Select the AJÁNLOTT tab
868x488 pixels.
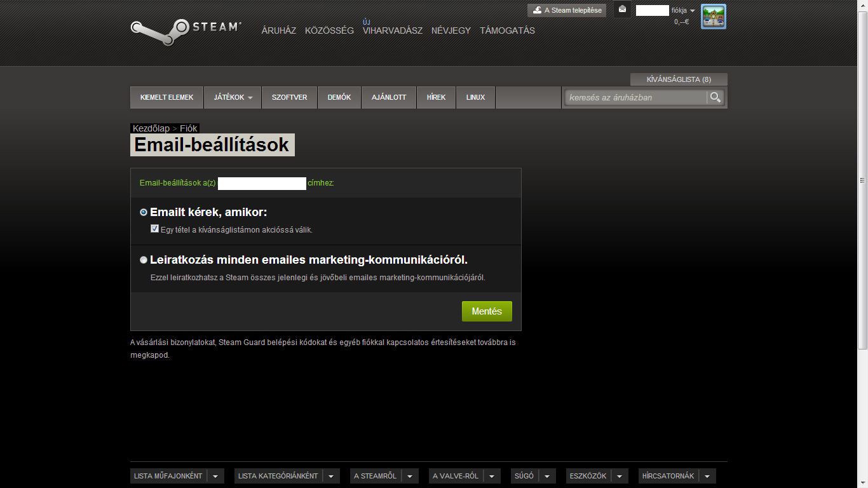(x=389, y=97)
